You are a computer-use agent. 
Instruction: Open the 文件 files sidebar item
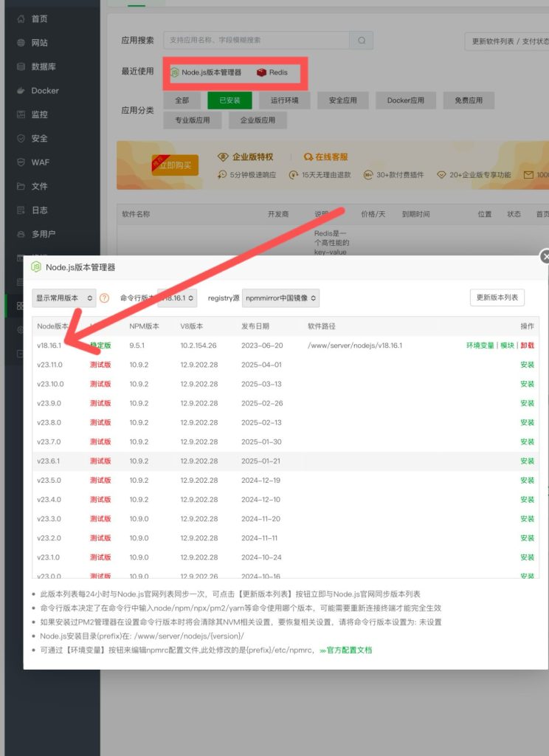(x=40, y=186)
